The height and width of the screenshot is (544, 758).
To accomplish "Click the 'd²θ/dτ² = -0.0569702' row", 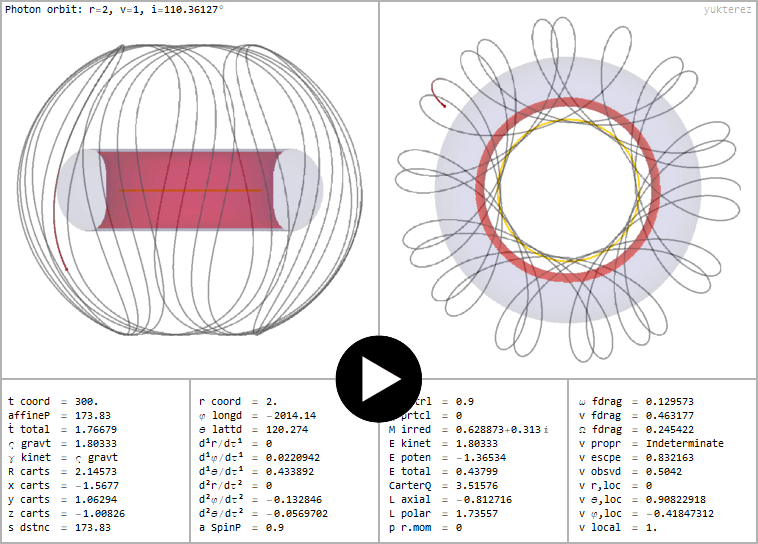I will (x=263, y=514).
